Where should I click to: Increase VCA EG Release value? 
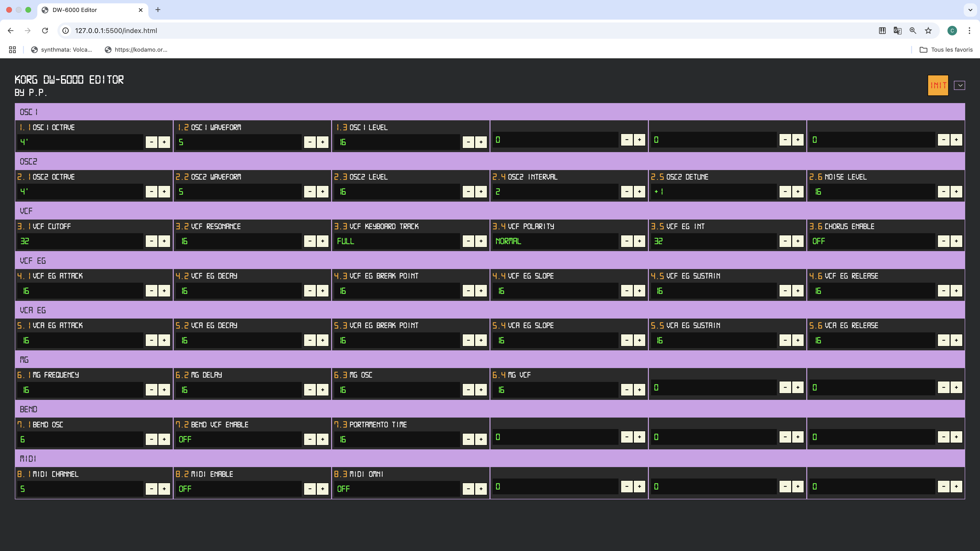956,340
